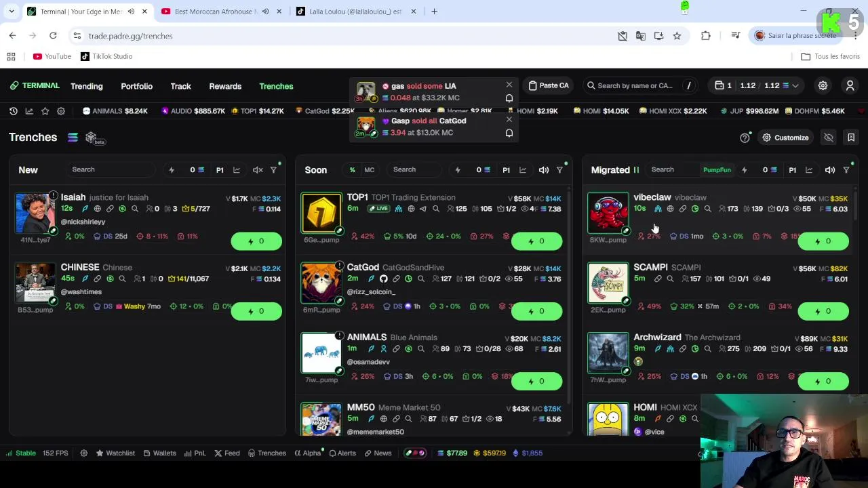Expand the wallet balance dropdown 1.12

pos(795,86)
